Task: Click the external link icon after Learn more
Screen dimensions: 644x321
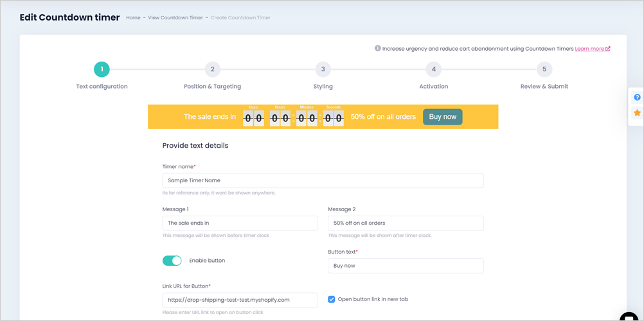Action: pyautogui.click(x=608, y=48)
